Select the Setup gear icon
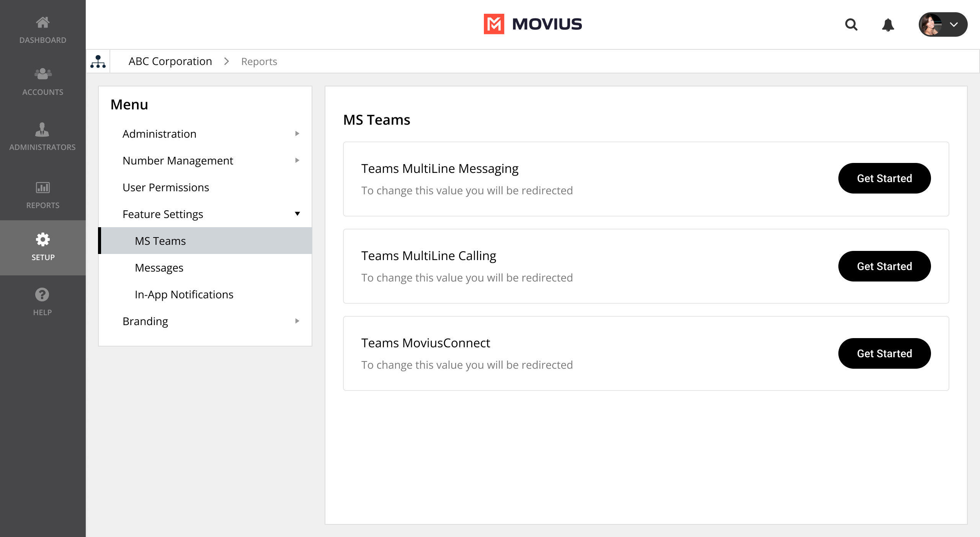Viewport: 980px width, 537px height. (x=42, y=240)
